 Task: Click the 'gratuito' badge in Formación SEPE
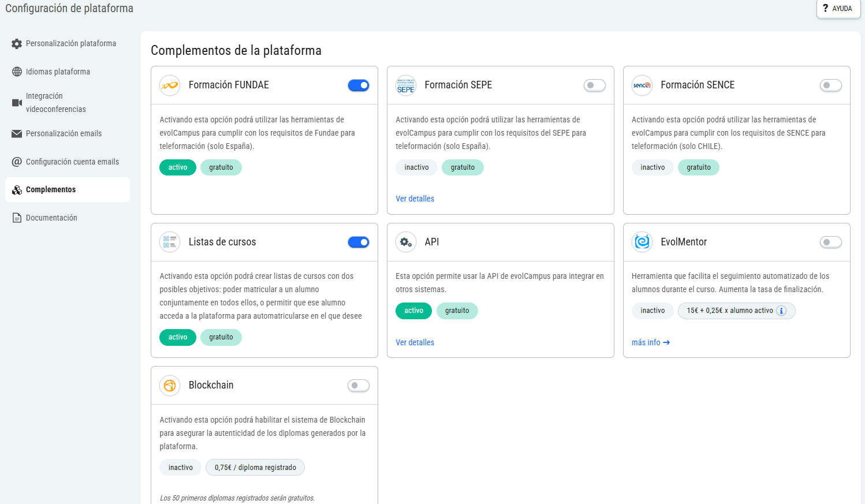(463, 167)
